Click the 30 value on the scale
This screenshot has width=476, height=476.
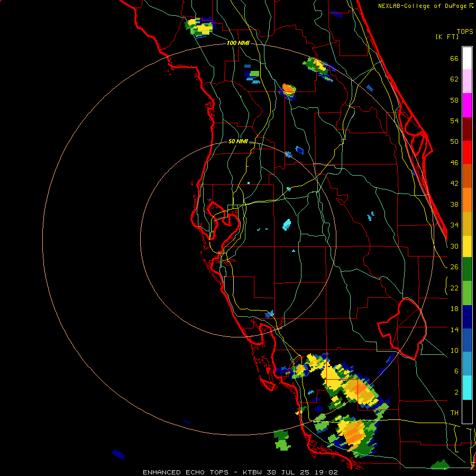point(454,246)
